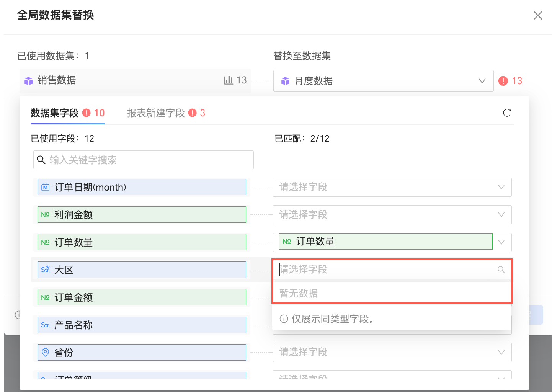552x392 pixels.
Task: Click the 销售数据 dataset cube icon
Action: click(x=29, y=81)
